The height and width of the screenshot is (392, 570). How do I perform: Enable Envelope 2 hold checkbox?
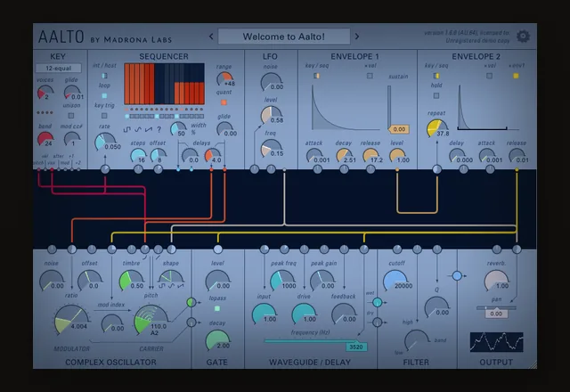pos(436,95)
